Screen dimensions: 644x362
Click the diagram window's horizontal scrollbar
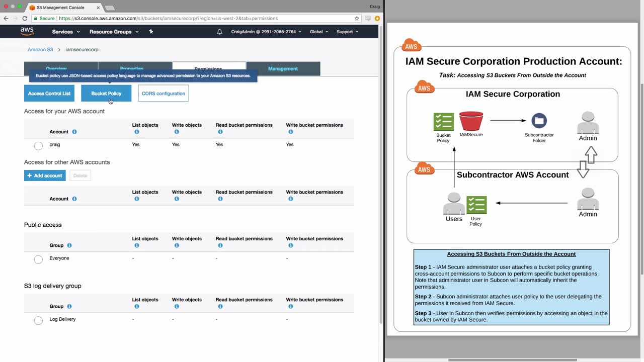(512, 359)
